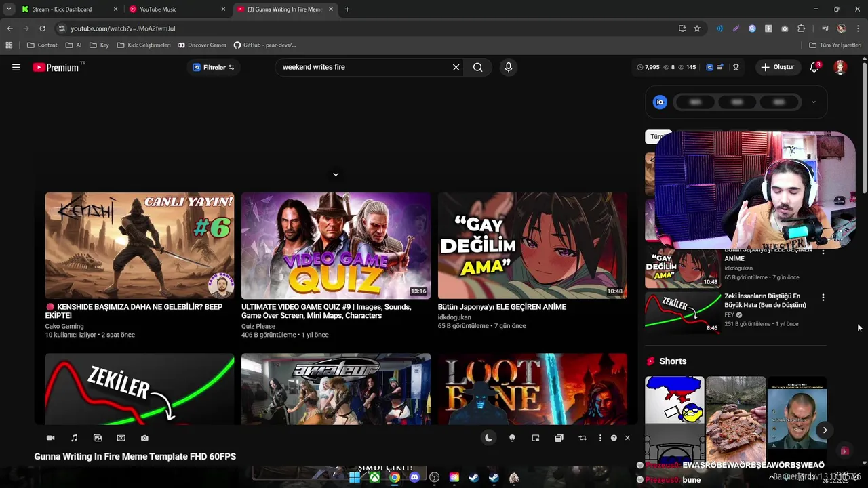The image size is (868, 488).
Task: Install app icon in address bar
Action: [x=682, y=28]
